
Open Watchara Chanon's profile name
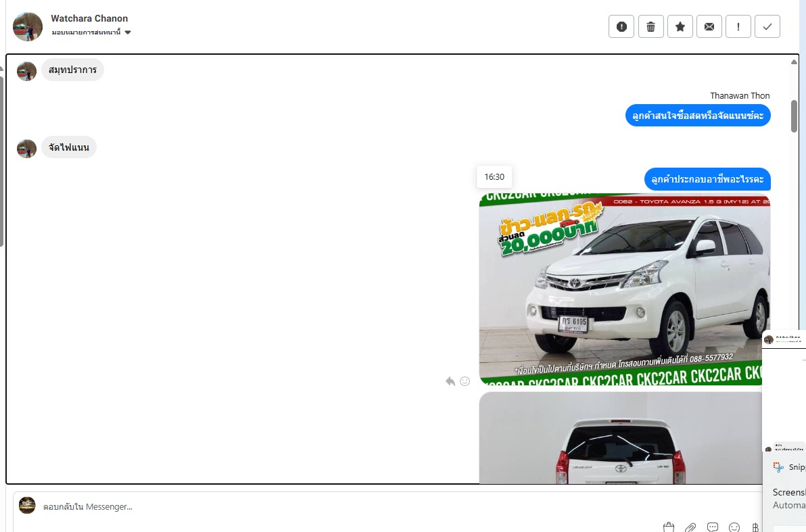[x=89, y=18]
